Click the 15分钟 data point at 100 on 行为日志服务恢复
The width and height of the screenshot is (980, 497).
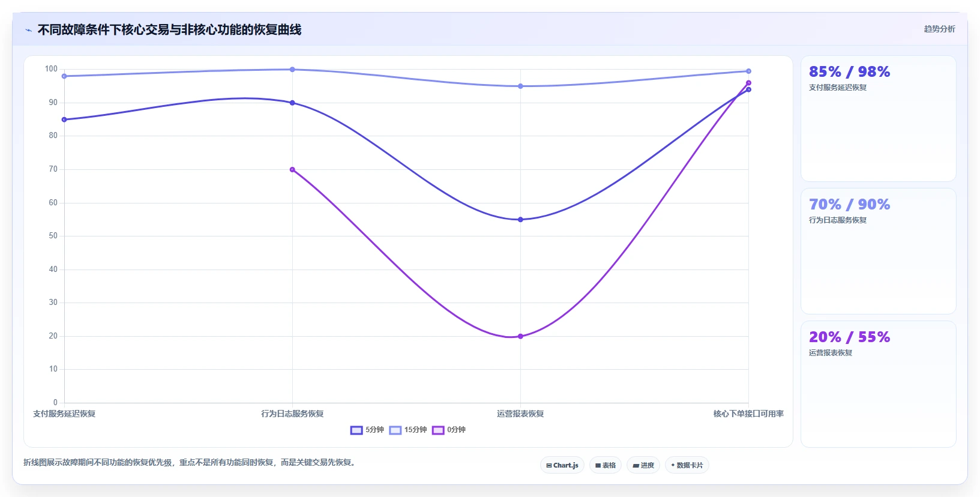click(292, 70)
